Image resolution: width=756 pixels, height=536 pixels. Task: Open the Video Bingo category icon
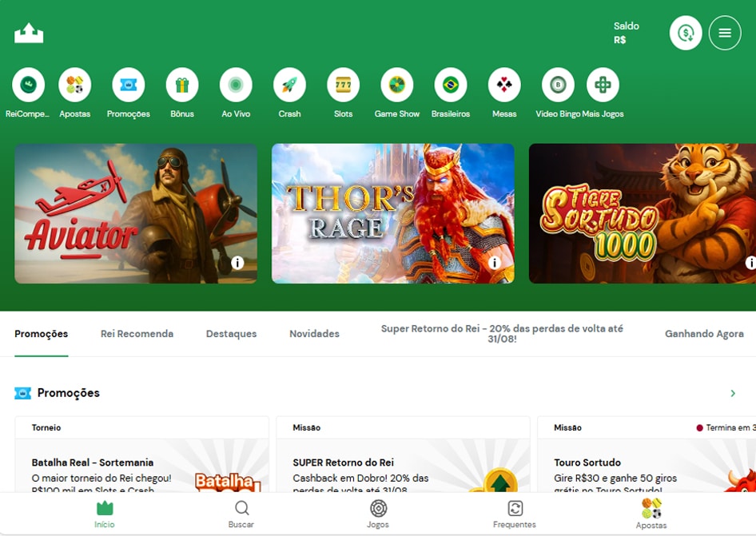coord(558,85)
